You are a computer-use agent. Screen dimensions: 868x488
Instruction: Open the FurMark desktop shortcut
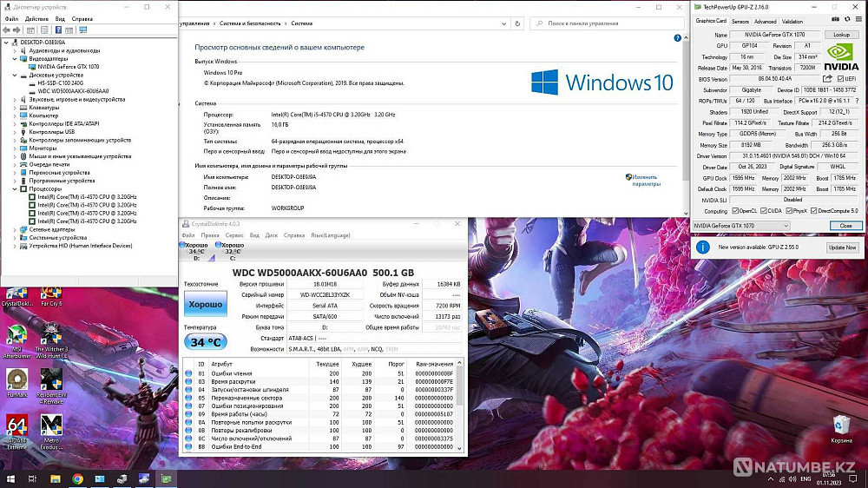pyautogui.click(x=16, y=383)
